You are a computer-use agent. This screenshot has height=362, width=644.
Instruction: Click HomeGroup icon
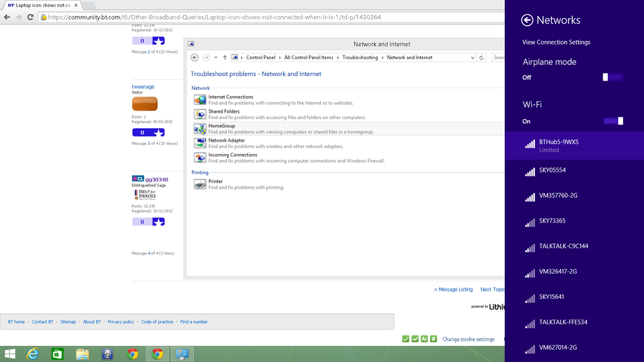pos(200,129)
